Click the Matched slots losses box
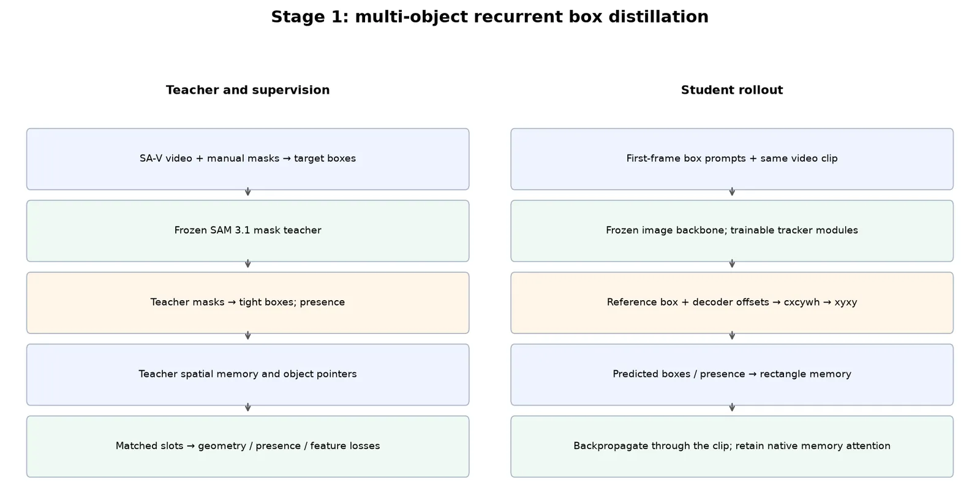 click(x=247, y=447)
